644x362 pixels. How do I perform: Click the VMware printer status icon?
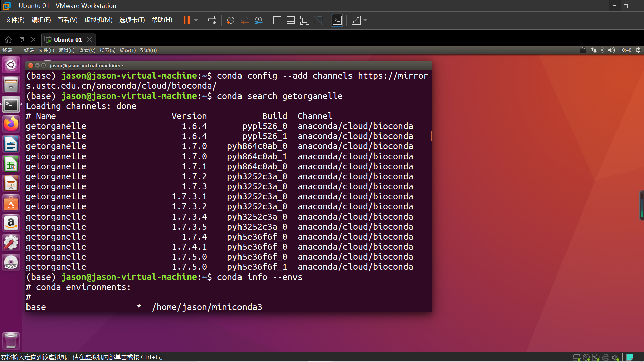pyautogui.click(x=606, y=357)
